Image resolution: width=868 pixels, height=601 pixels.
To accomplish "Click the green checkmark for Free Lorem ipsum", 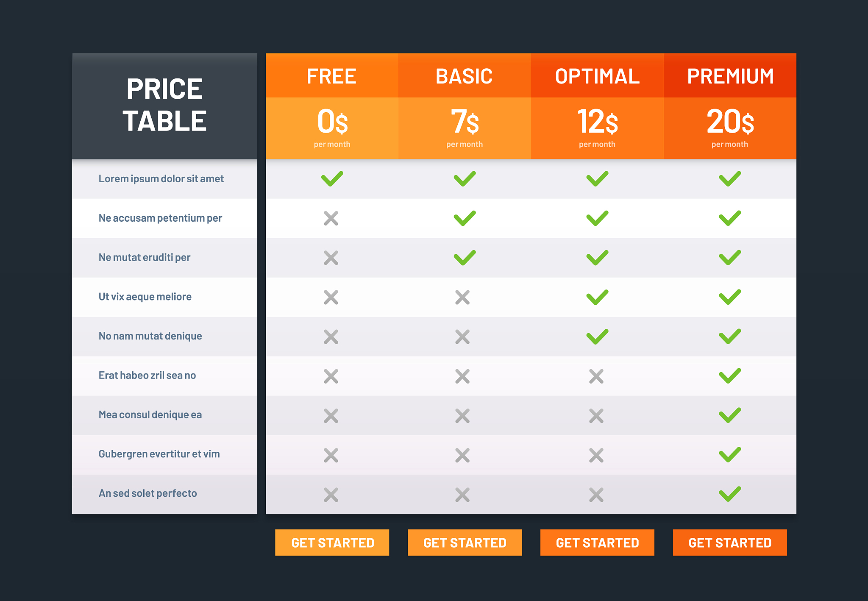I will pyautogui.click(x=332, y=179).
